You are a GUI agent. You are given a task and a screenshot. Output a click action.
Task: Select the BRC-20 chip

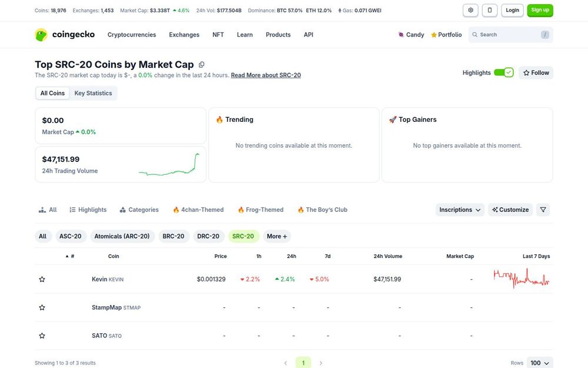173,236
